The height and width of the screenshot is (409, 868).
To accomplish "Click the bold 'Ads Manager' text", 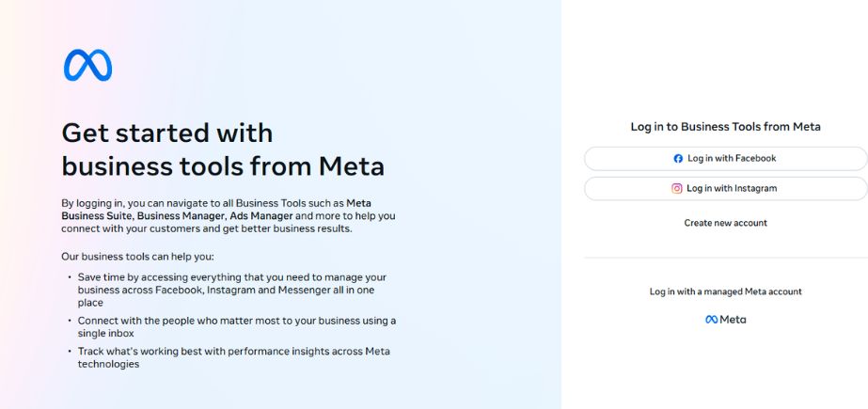I will [261, 216].
